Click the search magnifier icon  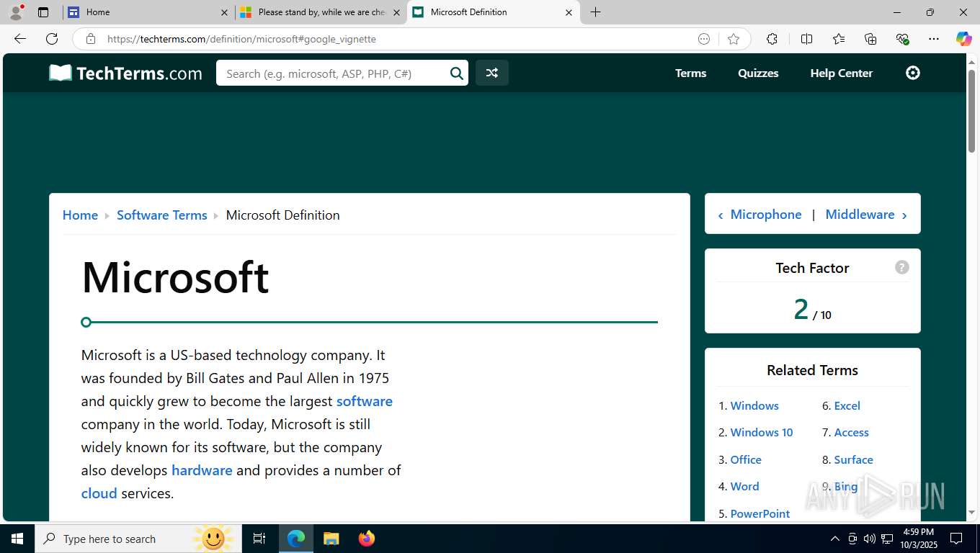point(457,73)
